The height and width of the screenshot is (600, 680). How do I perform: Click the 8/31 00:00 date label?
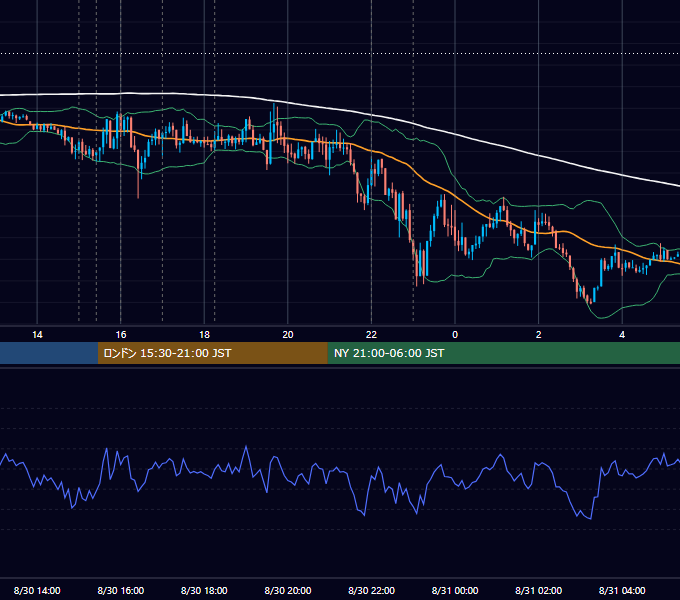[455, 590]
